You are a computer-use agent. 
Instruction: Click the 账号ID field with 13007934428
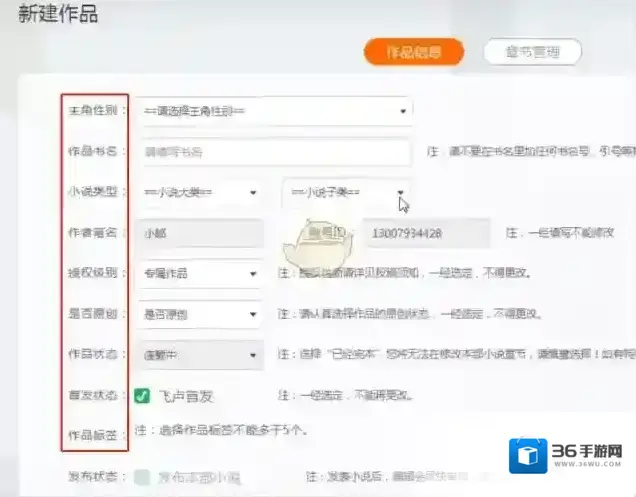(426, 233)
